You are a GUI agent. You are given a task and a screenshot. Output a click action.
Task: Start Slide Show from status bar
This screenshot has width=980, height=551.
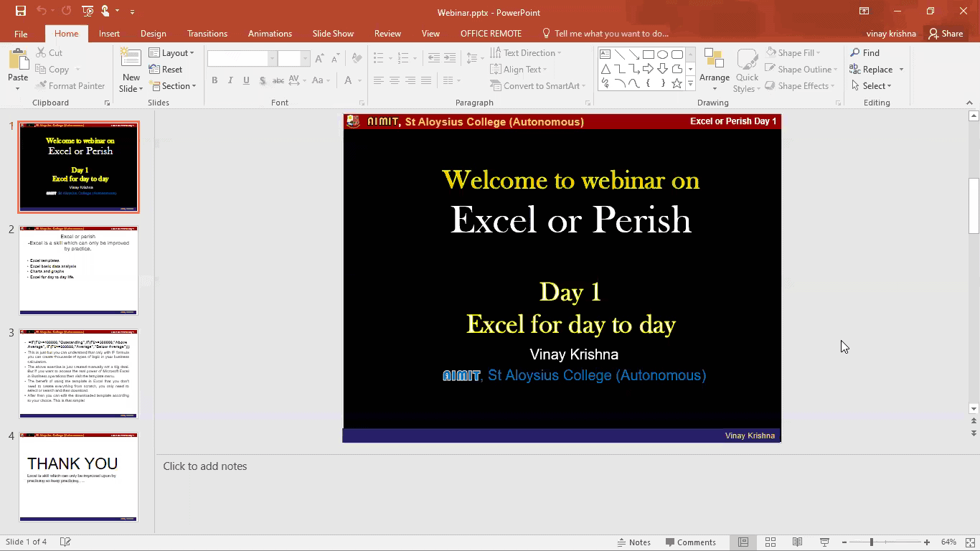click(824, 542)
